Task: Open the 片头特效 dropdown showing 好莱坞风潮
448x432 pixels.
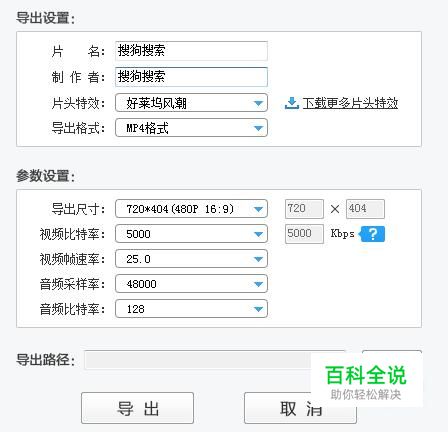Action: [x=191, y=103]
